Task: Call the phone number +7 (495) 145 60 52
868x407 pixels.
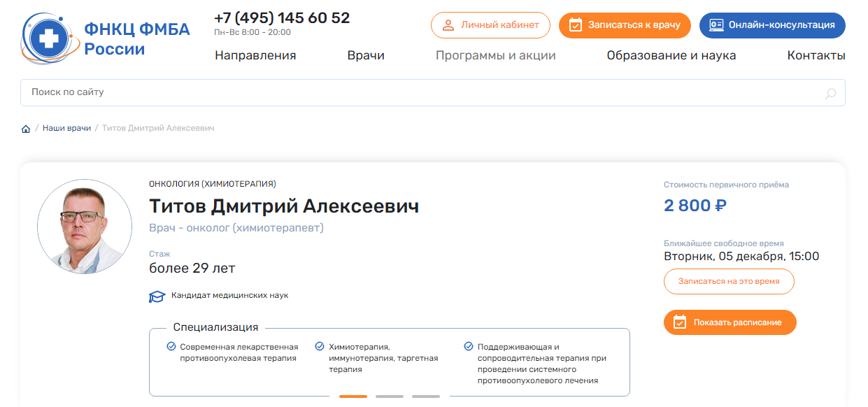Action: pos(282,18)
